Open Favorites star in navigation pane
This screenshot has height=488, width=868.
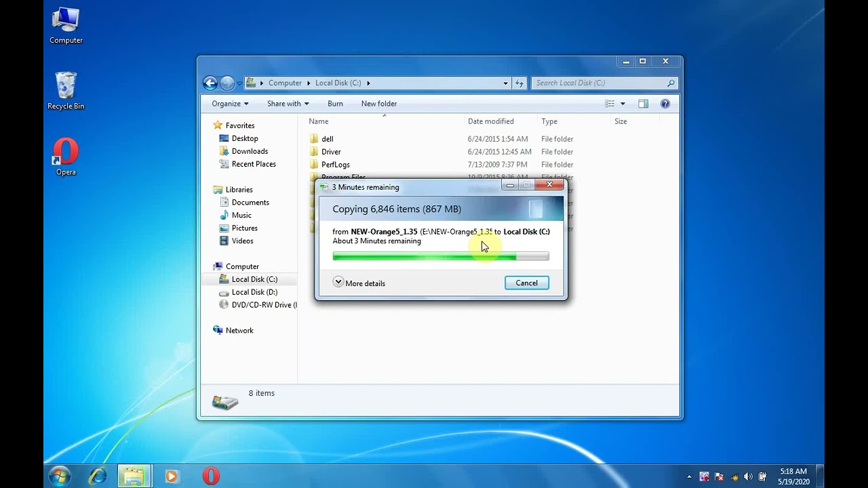coord(218,125)
